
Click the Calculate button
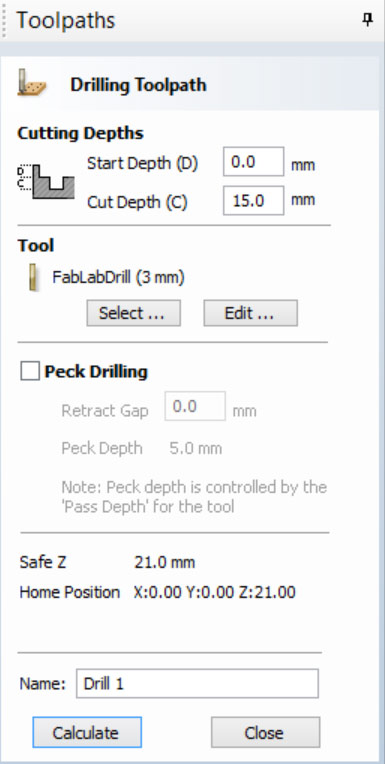click(87, 732)
